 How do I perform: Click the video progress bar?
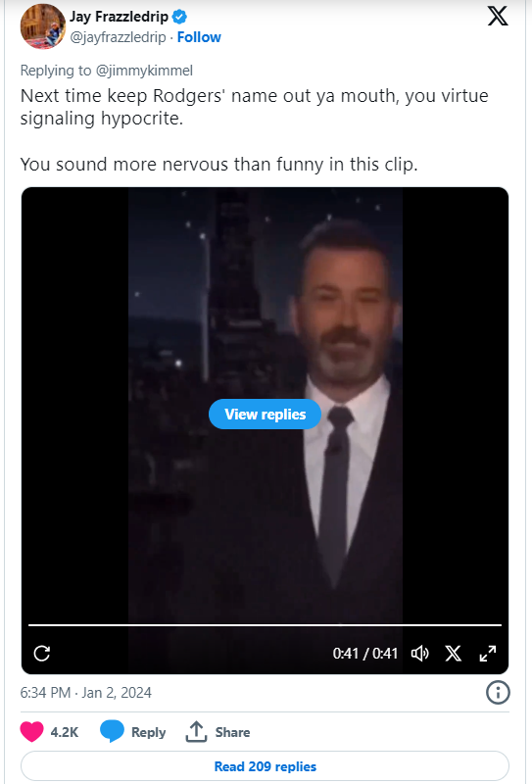coord(265,625)
